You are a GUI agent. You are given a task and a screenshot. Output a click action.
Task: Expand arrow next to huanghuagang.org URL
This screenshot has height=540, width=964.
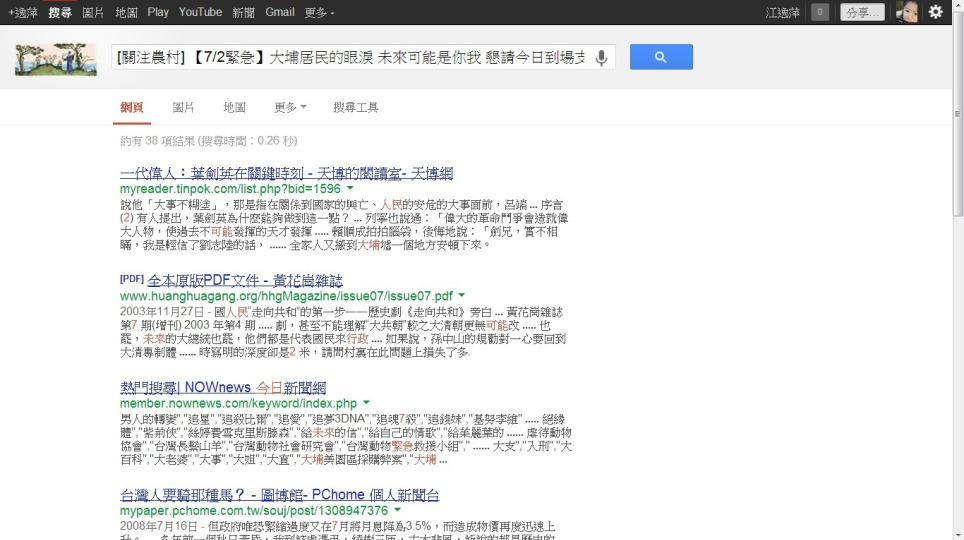pos(463,296)
